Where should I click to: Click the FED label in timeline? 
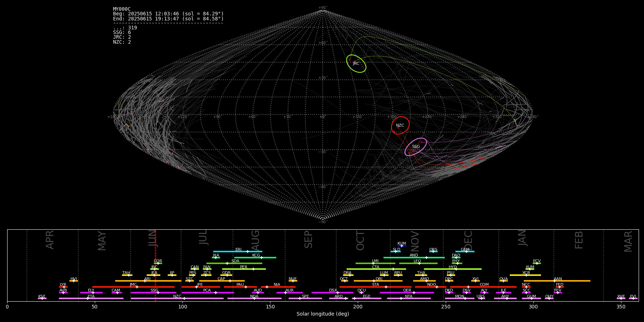(560, 285)
